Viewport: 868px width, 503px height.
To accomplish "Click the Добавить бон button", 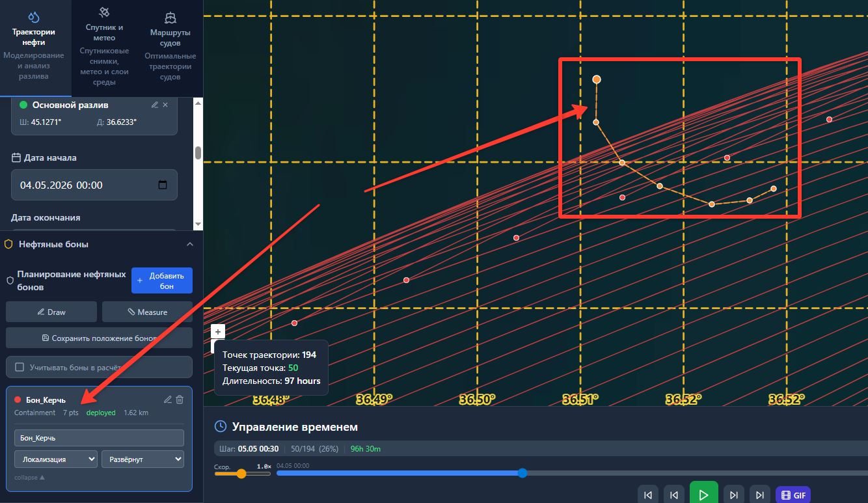I will [x=162, y=280].
